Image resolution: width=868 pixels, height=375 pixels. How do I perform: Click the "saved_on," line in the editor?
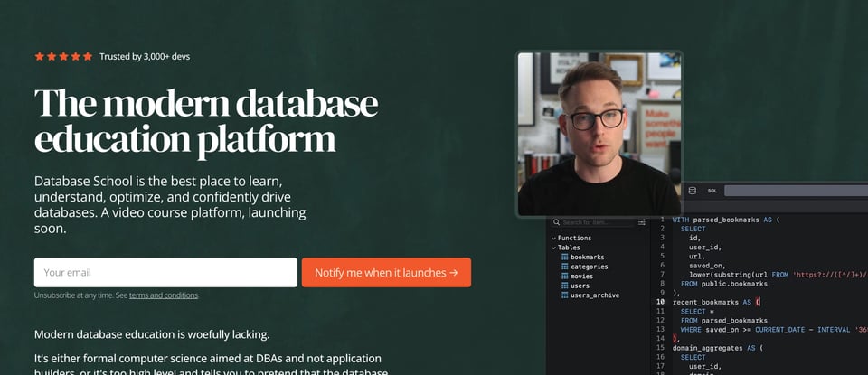coord(707,266)
